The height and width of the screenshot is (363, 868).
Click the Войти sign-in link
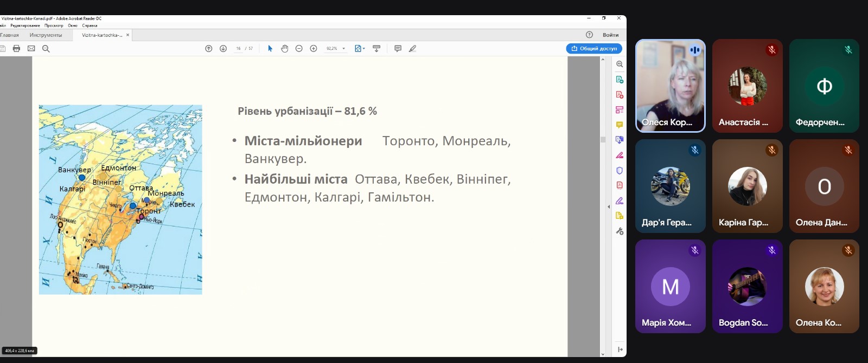(610, 35)
